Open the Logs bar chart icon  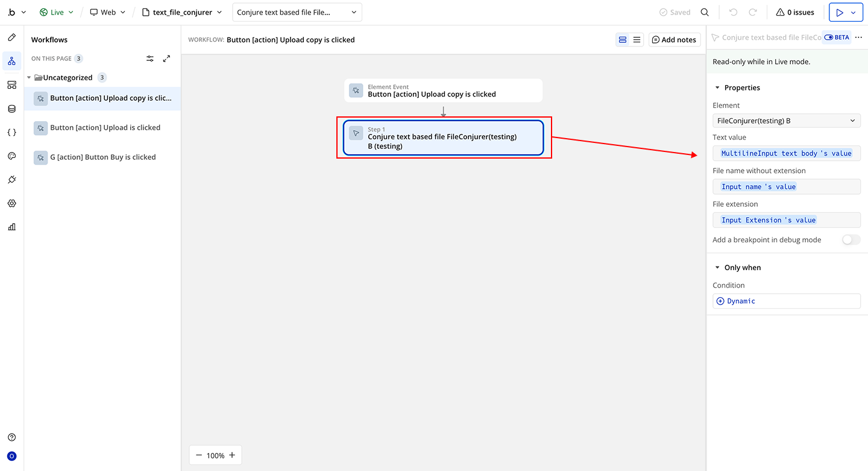click(11, 227)
